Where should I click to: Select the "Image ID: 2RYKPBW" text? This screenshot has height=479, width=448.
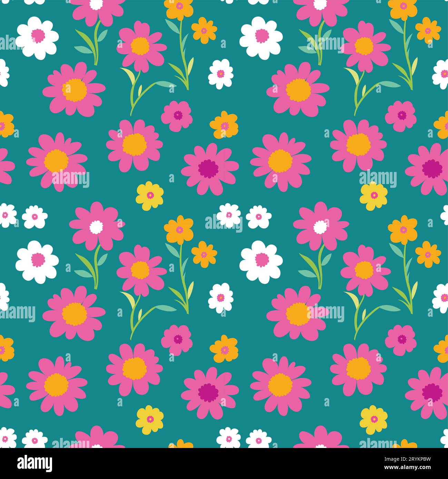(408, 459)
